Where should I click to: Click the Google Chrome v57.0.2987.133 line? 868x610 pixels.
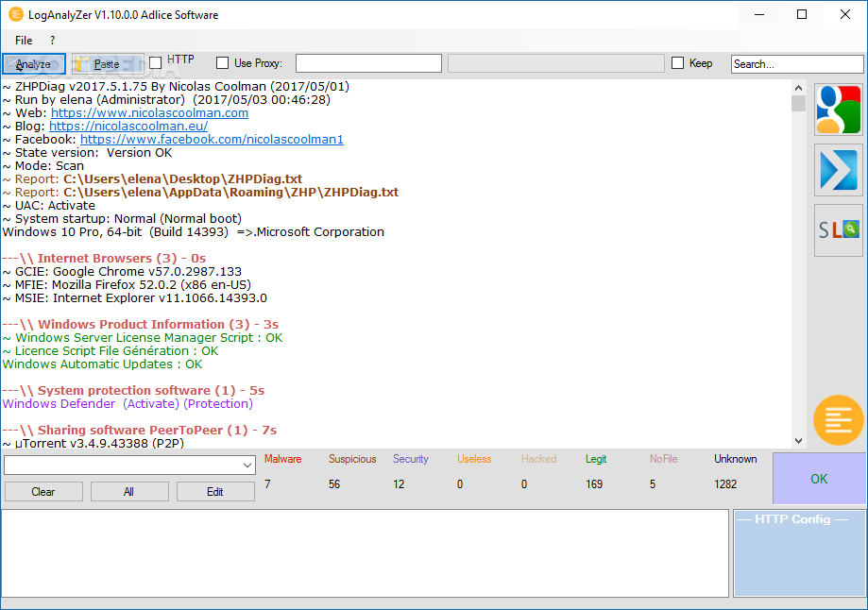122,272
